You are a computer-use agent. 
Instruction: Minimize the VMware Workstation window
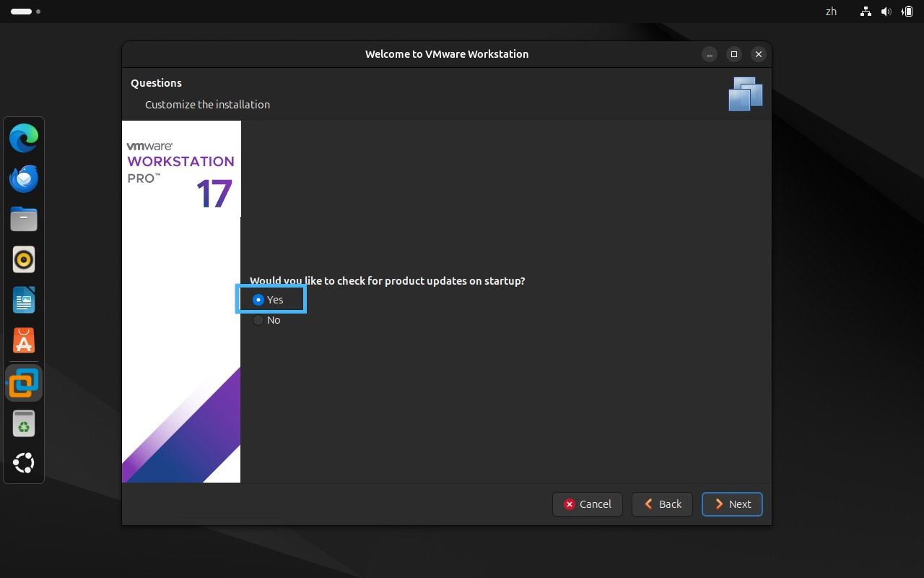tap(710, 54)
